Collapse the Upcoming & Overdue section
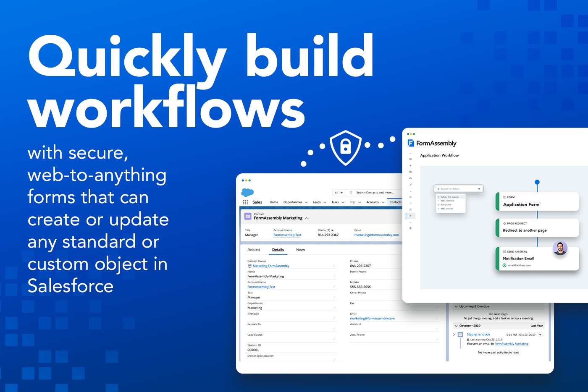588x392 pixels. [456, 307]
